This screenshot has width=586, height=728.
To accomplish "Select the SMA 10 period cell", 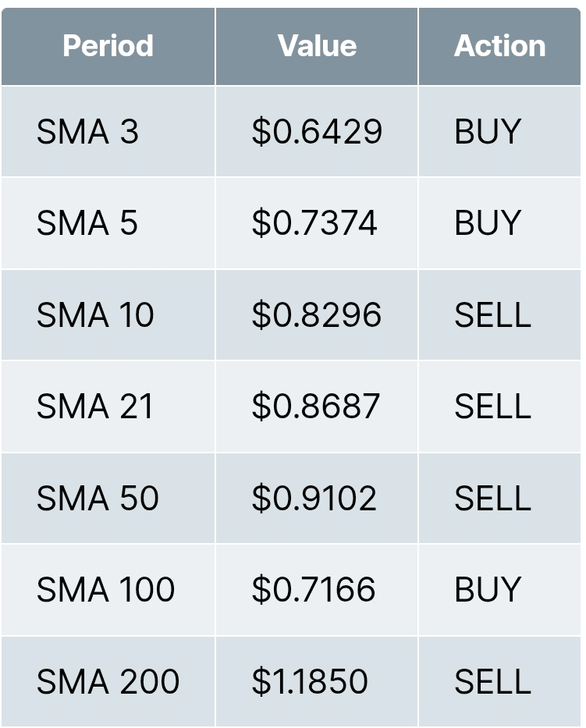I will [x=95, y=314].
